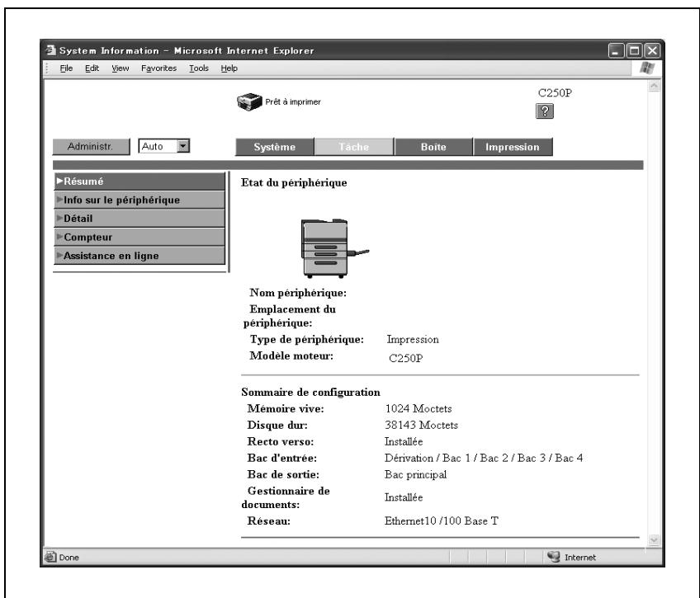Screen dimensions: 700x598
Task: Click the Administr. button
Action: point(91,146)
